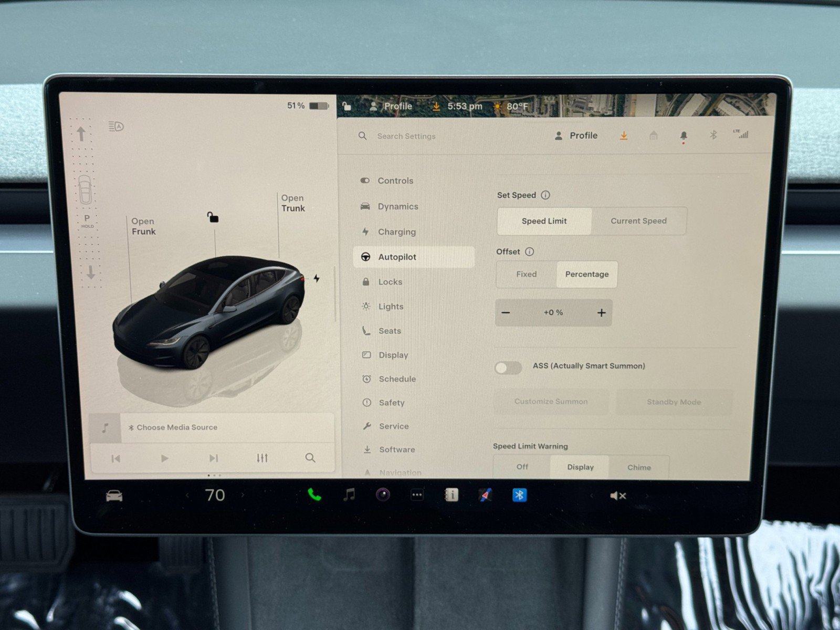Screen dimensions: 840x630
Task: Click the left chevron beside speed 70
Action: [186, 495]
